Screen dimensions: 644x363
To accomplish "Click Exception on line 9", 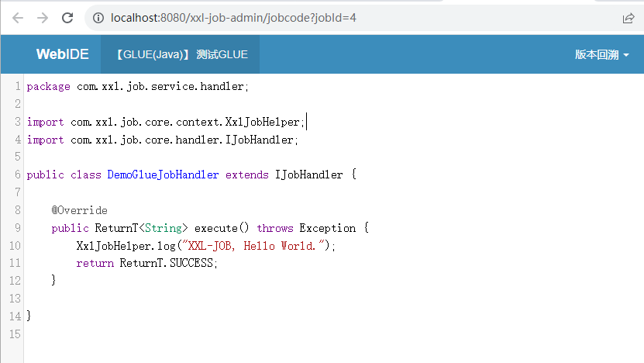I will click(327, 228).
